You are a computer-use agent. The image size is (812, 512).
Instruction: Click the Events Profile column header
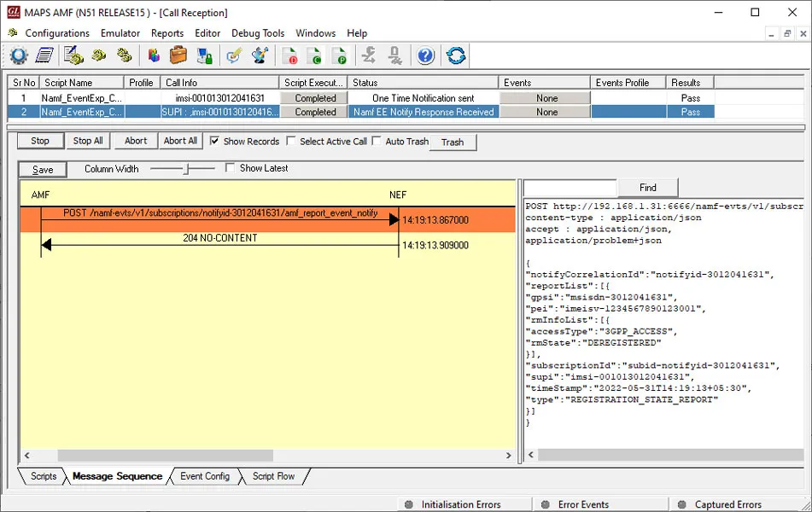coord(628,83)
